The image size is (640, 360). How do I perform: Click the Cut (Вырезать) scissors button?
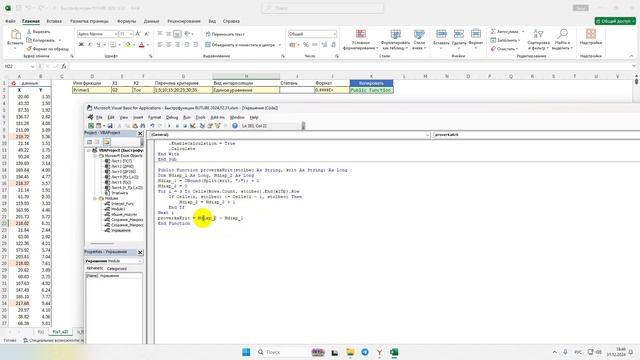(x=38, y=31)
